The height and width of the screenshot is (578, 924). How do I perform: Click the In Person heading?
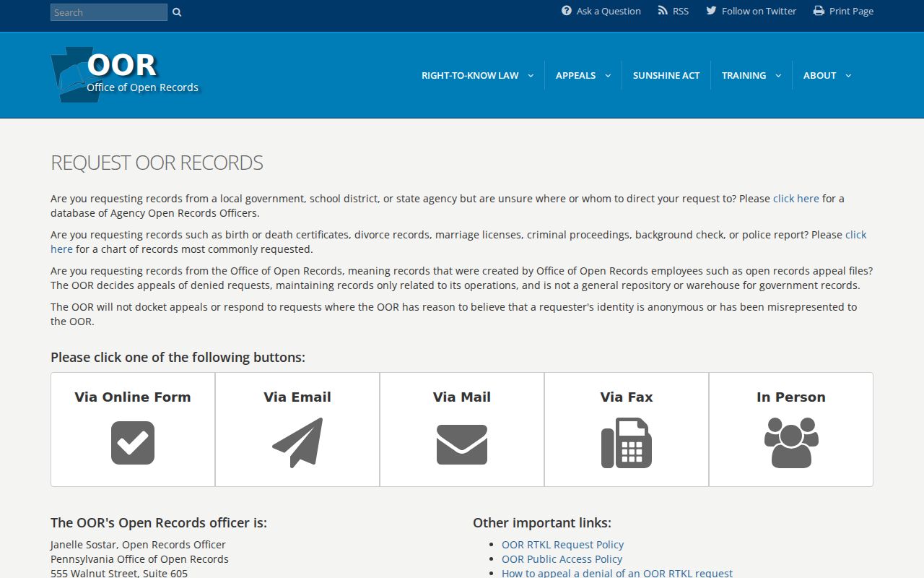(791, 397)
